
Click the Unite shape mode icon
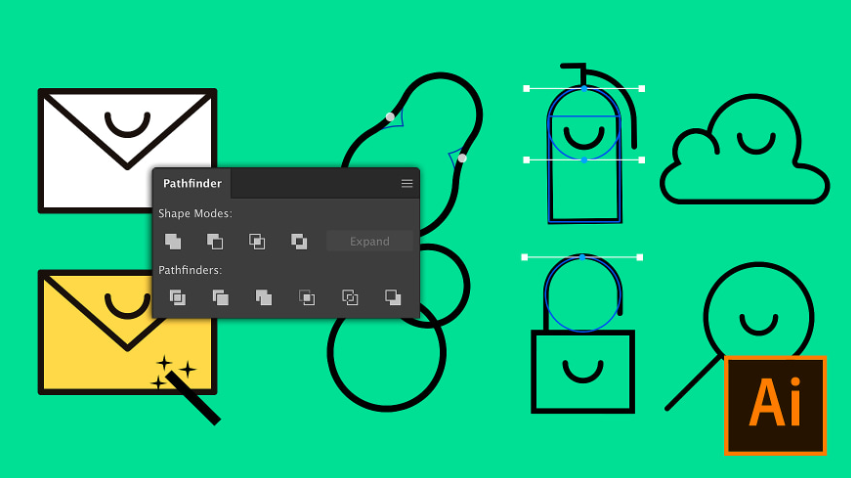pos(173,241)
